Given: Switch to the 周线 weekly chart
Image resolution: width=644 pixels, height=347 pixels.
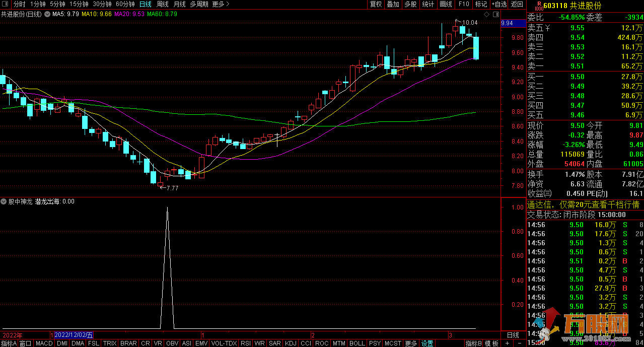Looking at the screenshot, I should [x=163, y=4].
